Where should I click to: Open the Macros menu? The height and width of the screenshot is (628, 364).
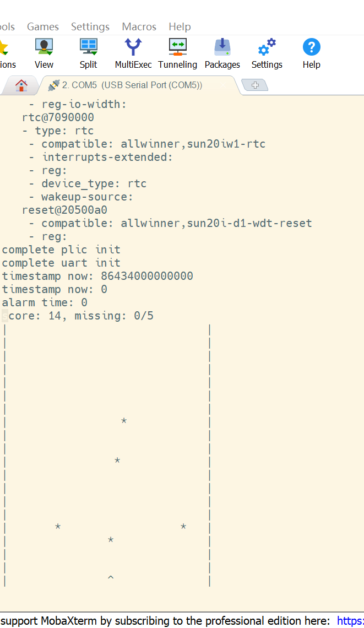pos(139,27)
